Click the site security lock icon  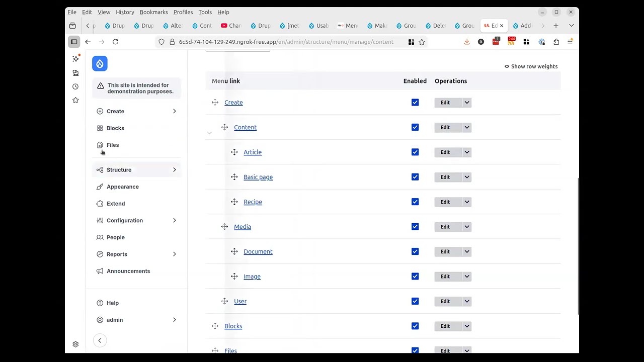(172, 42)
